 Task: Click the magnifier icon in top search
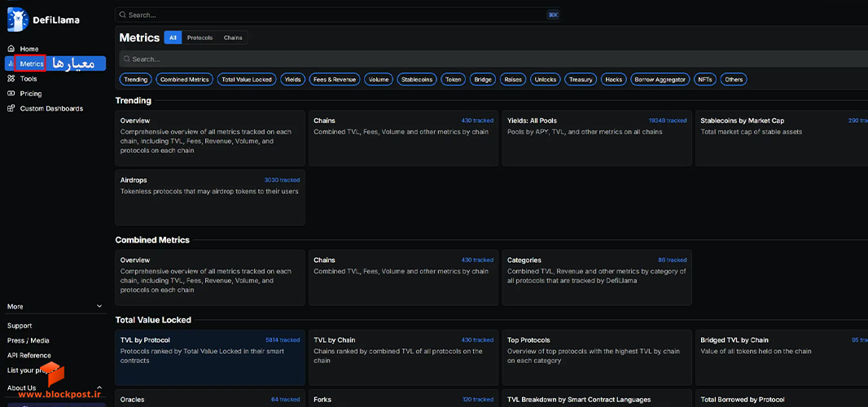pos(122,15)
